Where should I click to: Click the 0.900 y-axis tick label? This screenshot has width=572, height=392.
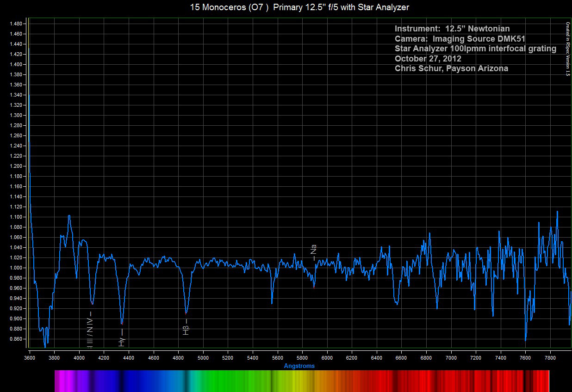pos(16,318)
